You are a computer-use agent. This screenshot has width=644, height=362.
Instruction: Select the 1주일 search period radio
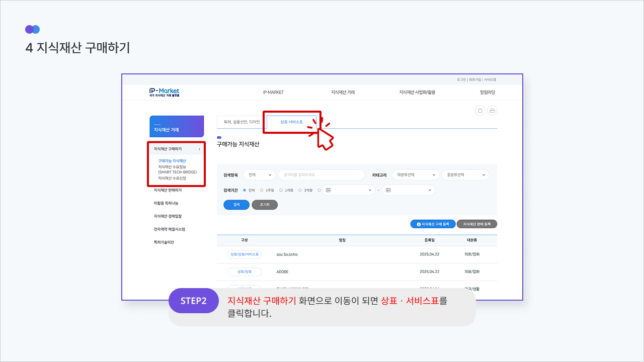[x=262, y=190]
